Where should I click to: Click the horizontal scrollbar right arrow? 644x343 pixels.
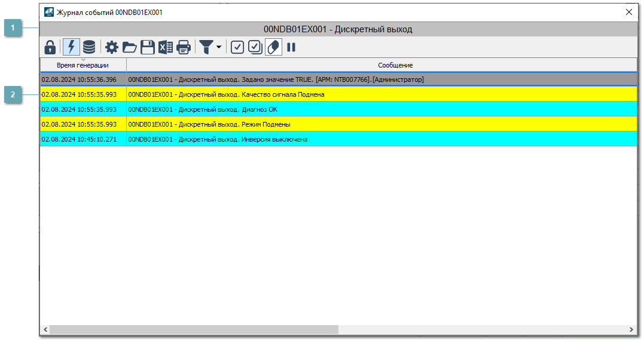[x=631, y=329]
